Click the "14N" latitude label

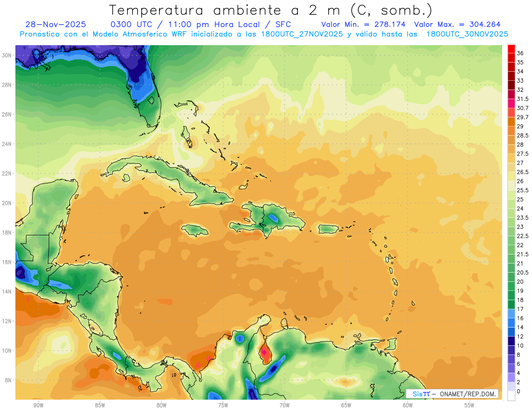pos(8,292)
